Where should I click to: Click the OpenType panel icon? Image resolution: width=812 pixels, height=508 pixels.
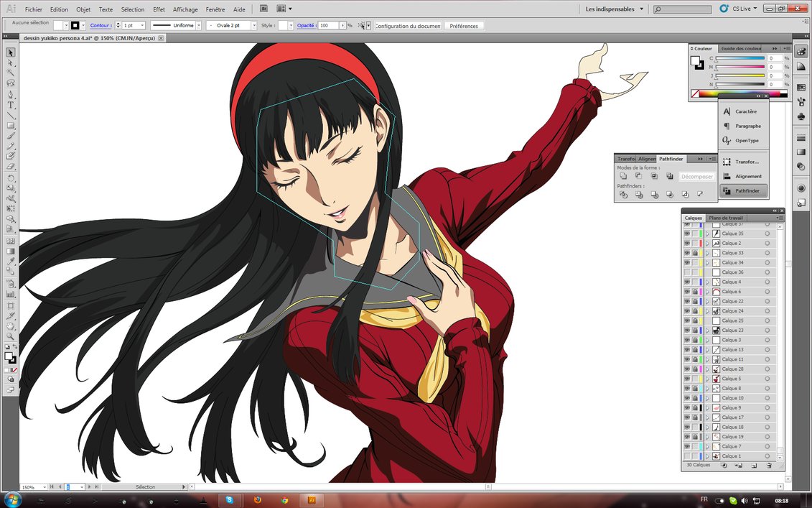[743, 140]
